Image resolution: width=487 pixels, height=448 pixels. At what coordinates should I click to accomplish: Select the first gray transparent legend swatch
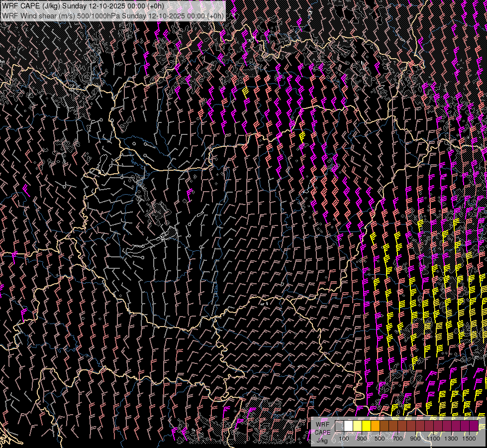tap(339, 426)
